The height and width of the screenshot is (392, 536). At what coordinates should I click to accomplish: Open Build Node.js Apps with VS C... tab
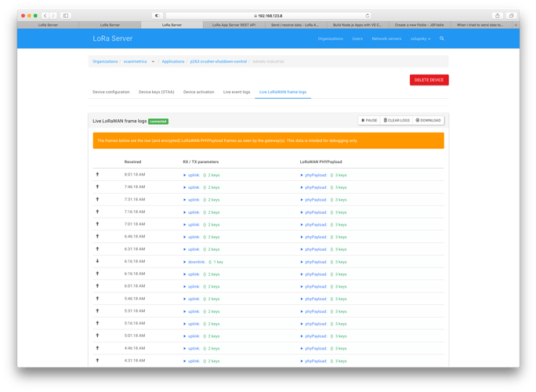[357, 25]
